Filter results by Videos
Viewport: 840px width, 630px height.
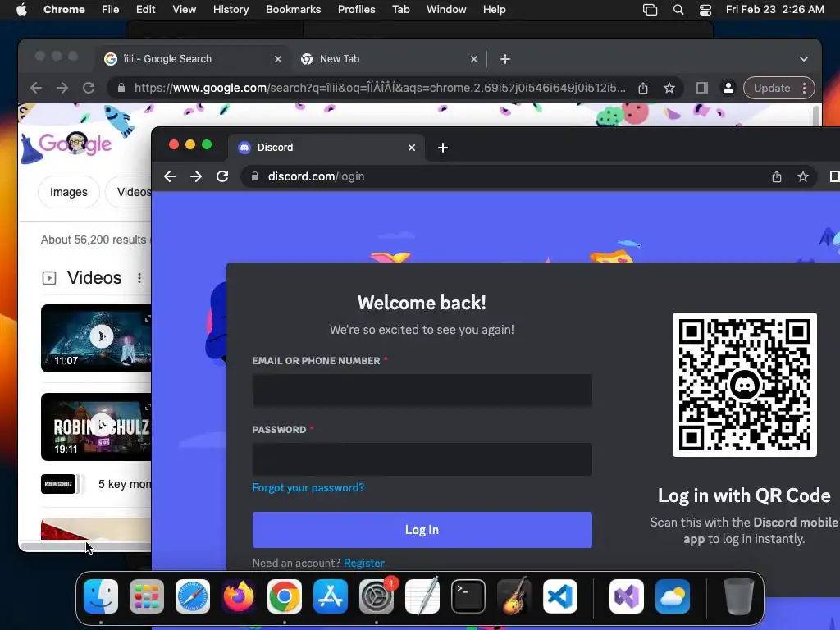pos(129,192)
